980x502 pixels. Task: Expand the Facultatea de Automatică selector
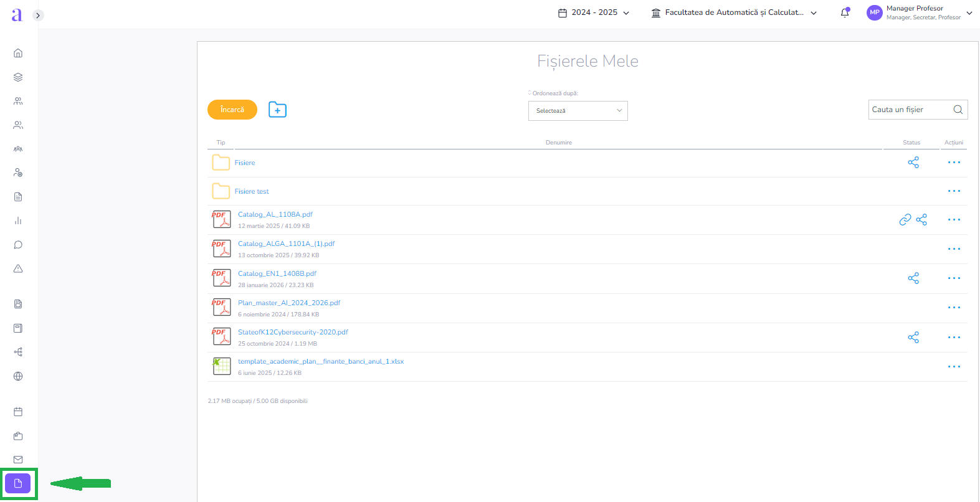point(734,12)
